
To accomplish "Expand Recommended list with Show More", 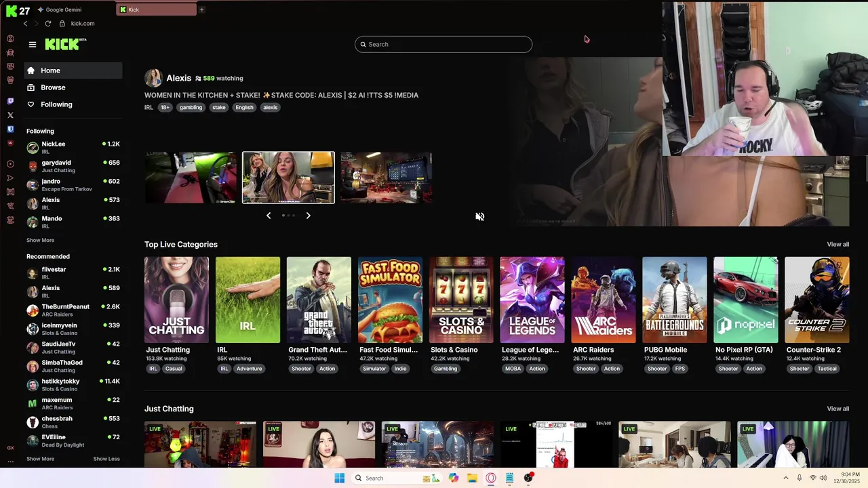I will point(40,459).
